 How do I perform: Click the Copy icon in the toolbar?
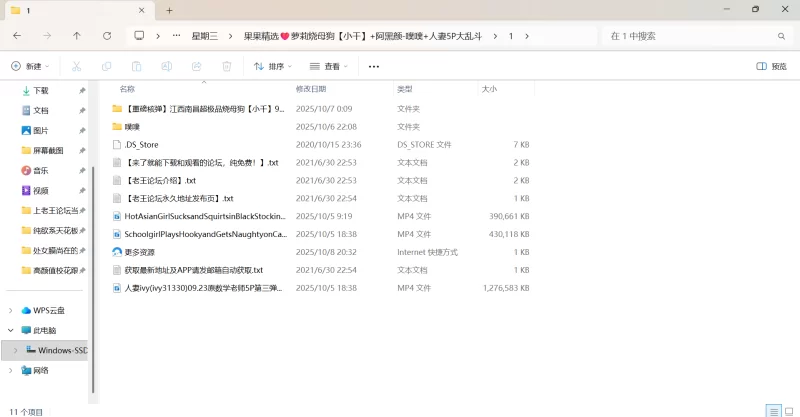[106, 66]
